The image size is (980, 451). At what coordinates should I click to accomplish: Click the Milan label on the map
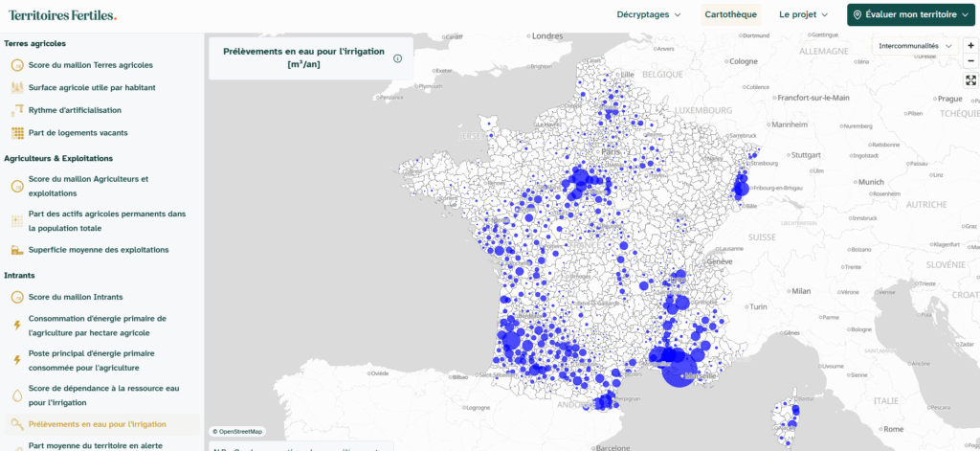[801, 291]
